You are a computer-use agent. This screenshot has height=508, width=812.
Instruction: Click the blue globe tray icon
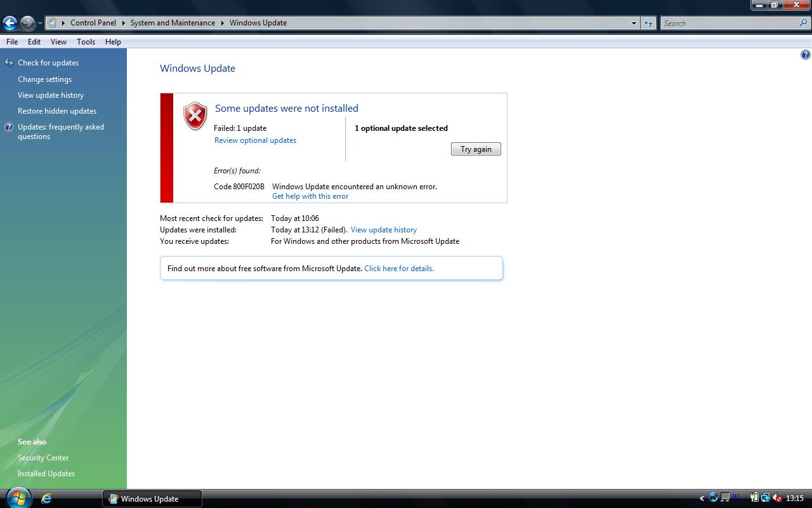coord(714,498)
